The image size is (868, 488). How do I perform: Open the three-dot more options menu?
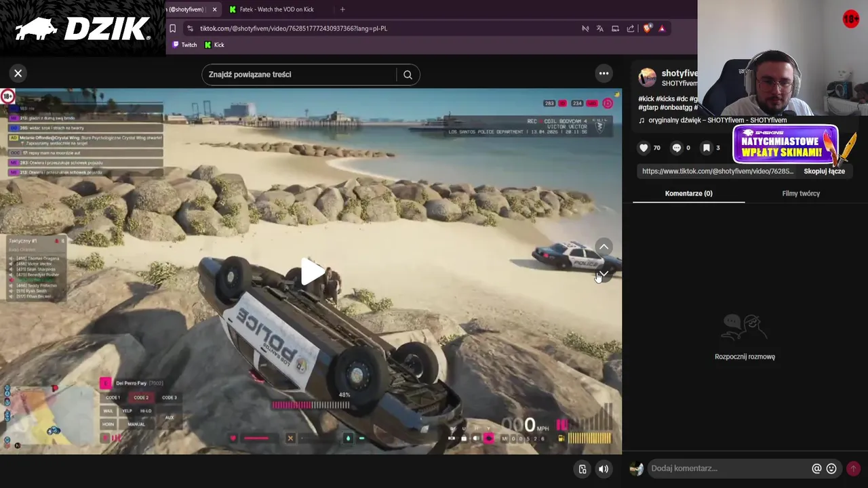coord(604,73)
